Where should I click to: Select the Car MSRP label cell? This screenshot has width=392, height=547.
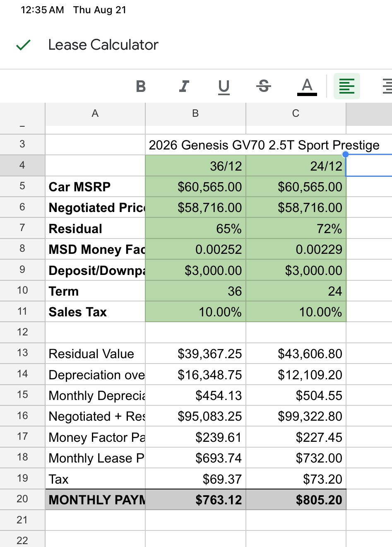click(95, 186)
